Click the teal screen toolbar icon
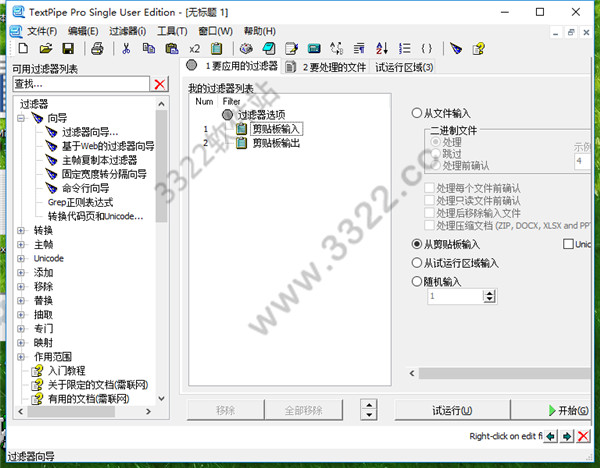 314,49
